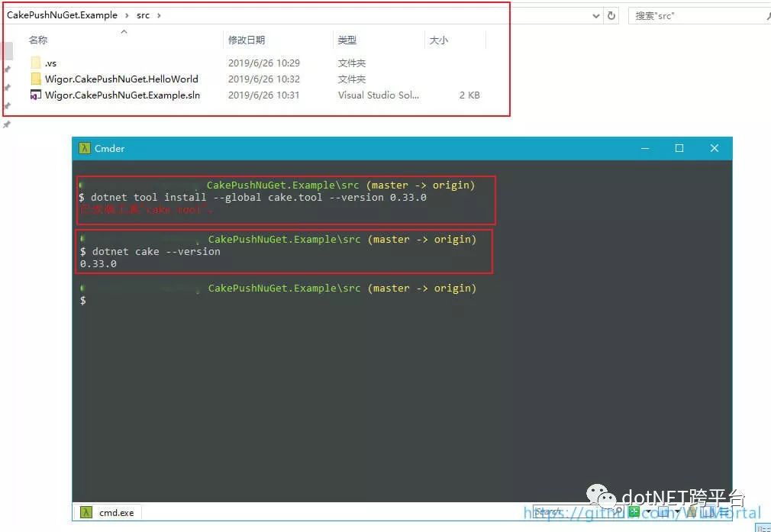Sort files by 修改日期 column
771x532 pixels.
click(247, 40)
